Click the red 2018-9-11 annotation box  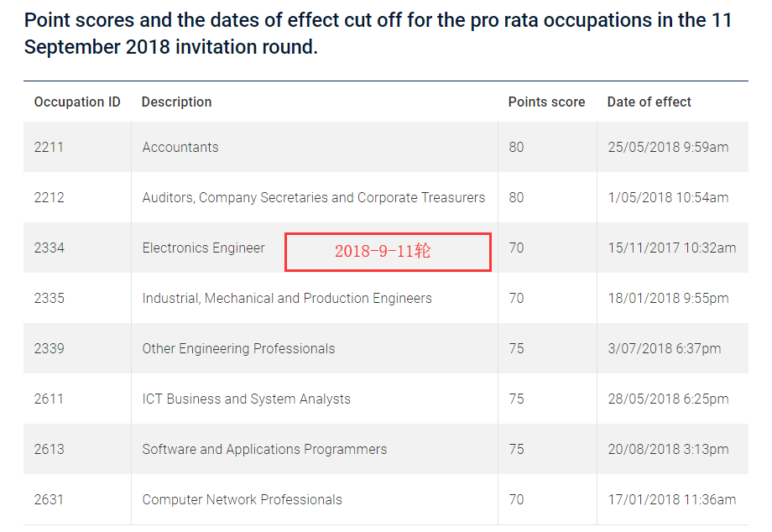(x=388, y=252)
